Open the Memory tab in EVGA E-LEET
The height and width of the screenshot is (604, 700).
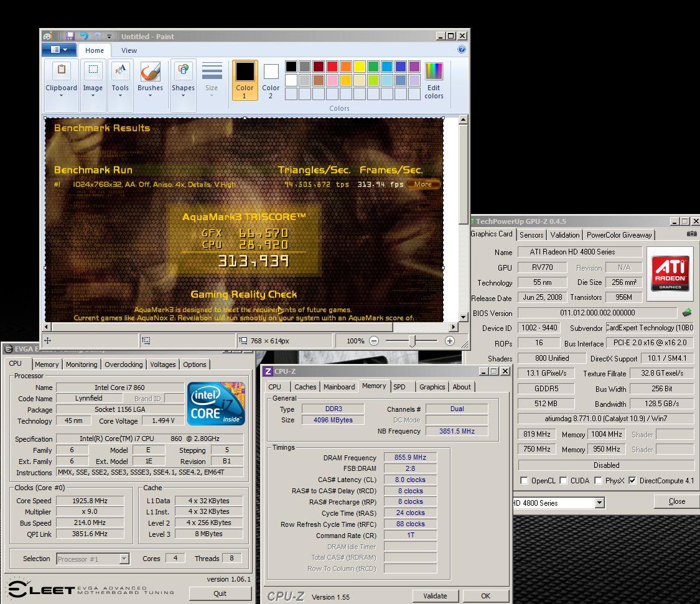[x=47, y=365]
